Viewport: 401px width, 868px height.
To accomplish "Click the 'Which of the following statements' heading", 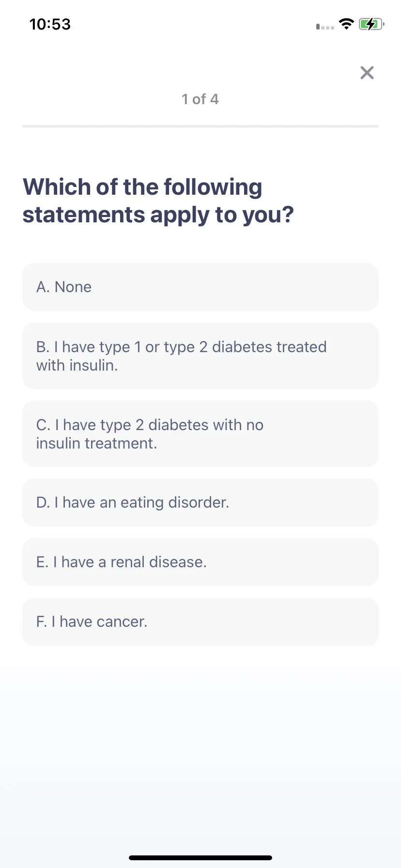I will (158, 201).
